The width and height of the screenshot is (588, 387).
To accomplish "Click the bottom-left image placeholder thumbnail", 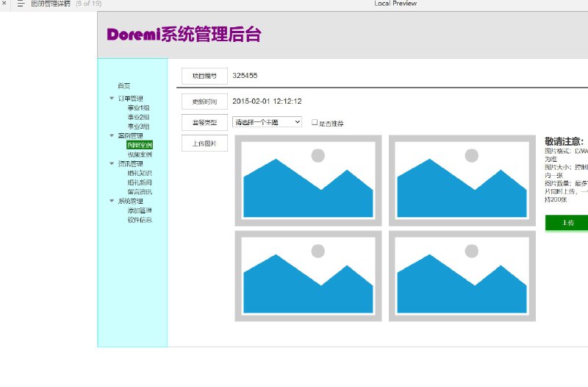I will tap(308, 276).
